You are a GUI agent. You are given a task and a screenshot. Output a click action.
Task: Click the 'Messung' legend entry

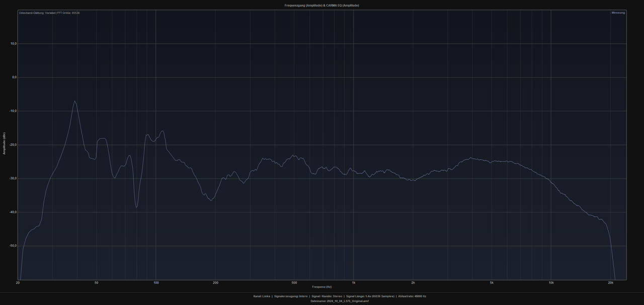617,13
